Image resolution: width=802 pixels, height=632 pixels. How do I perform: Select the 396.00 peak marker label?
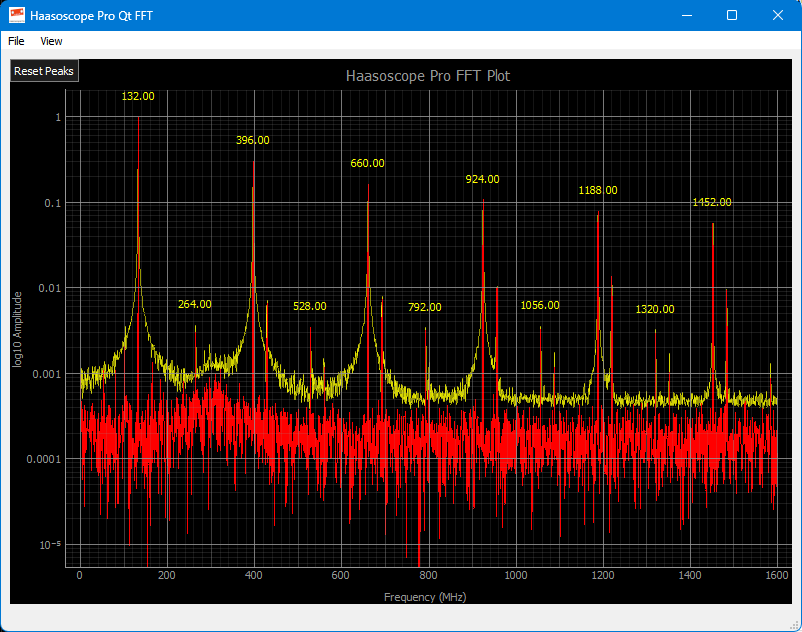click(252, 141)
